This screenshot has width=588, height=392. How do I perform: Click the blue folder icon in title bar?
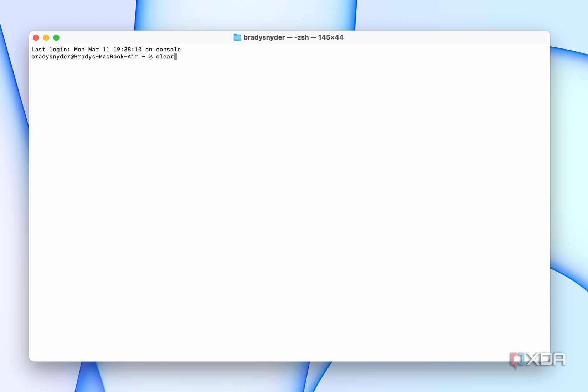(x=237, y=37)
